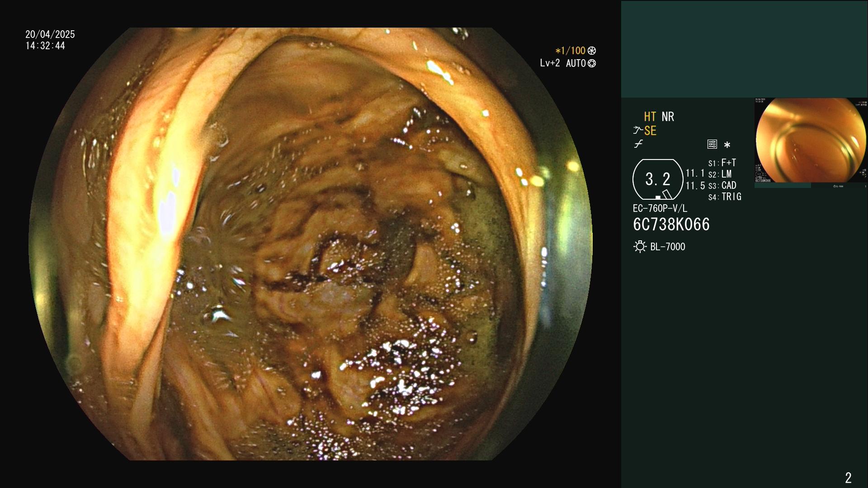Screen dimensions: 868x488
Task: Click the scope model EC-760P-V/L
Action: [x=660, y=208]
